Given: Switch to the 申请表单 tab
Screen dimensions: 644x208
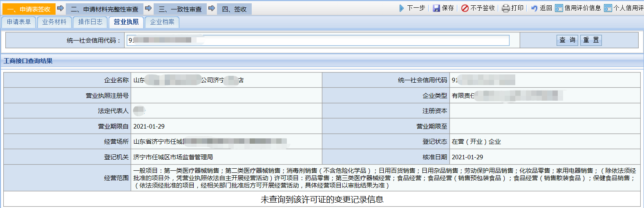Looking at the screenshot, I should (19, 22).
